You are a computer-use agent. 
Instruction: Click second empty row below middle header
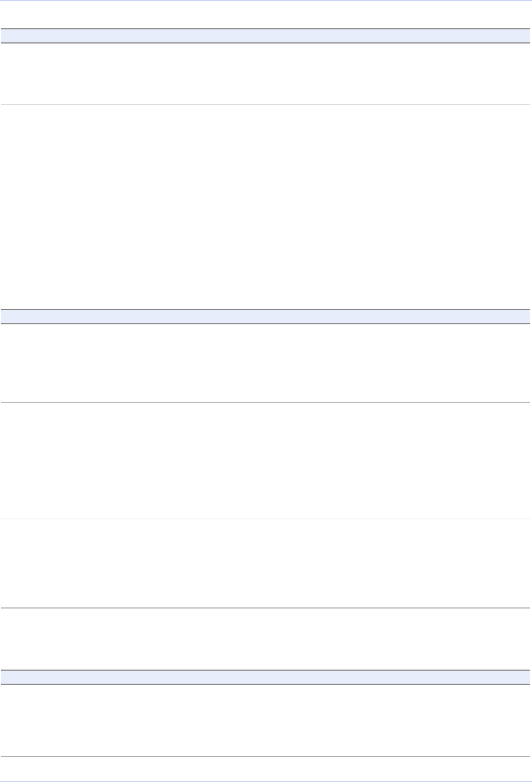(265, 460)
